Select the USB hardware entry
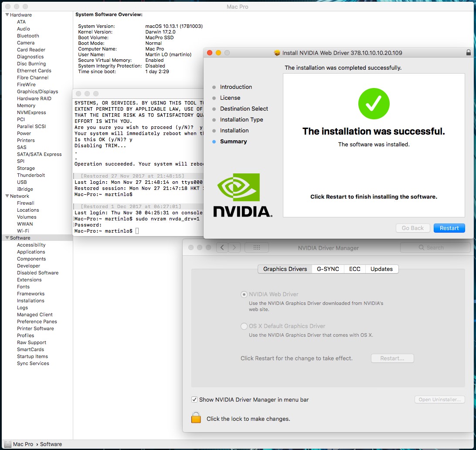Image resolution: width=476 pixels, height=450 pixels. (22, 182)
